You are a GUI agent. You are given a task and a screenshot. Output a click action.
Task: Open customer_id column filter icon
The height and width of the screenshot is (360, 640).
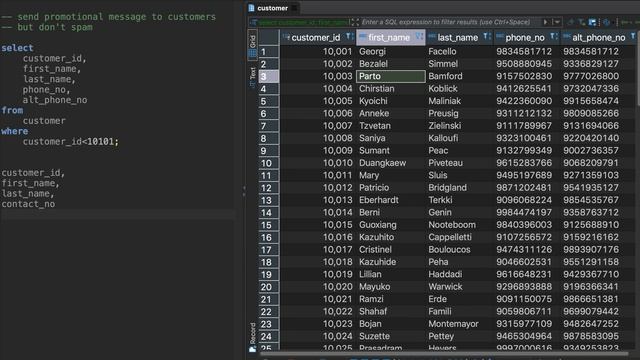(x=349, y=37)
